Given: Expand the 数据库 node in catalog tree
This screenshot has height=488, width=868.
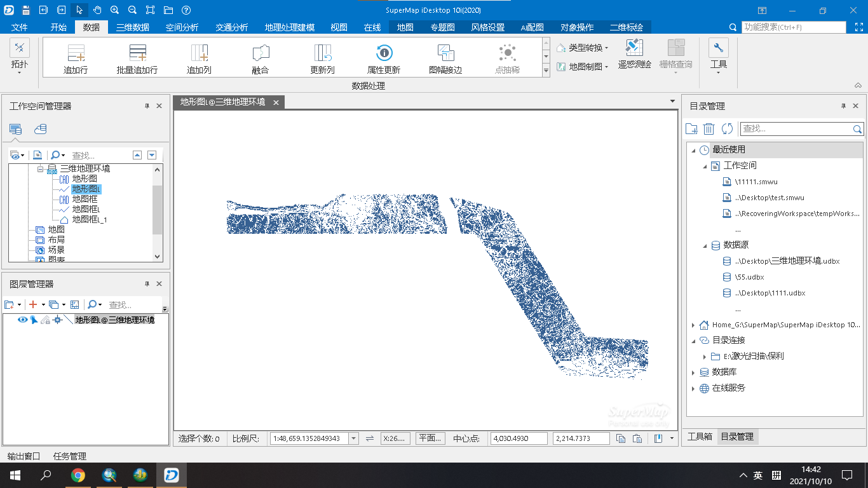Looking at the screenshot, I should coord(693,372).
